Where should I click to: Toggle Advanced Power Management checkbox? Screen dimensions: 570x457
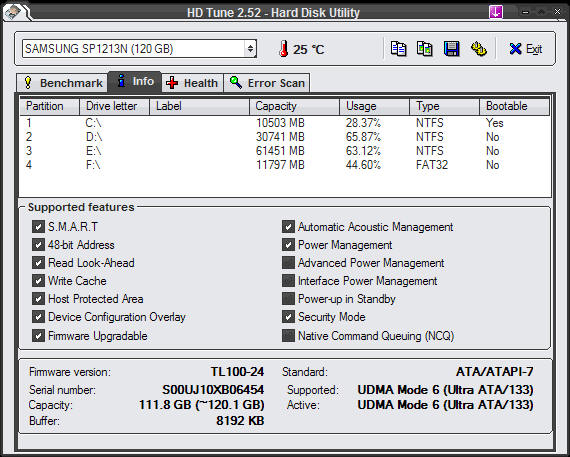[x=288, y=262]
